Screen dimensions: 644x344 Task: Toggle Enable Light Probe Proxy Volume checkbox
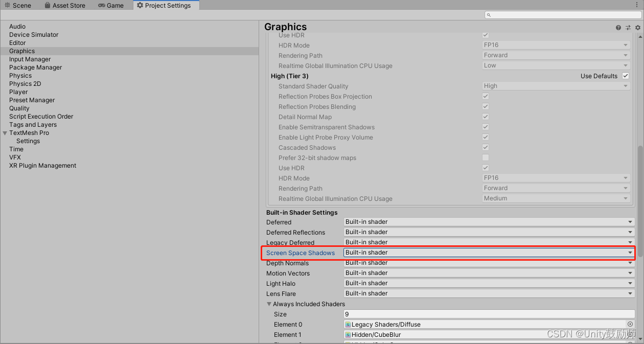pyautogui.click(x=486, y=137)
